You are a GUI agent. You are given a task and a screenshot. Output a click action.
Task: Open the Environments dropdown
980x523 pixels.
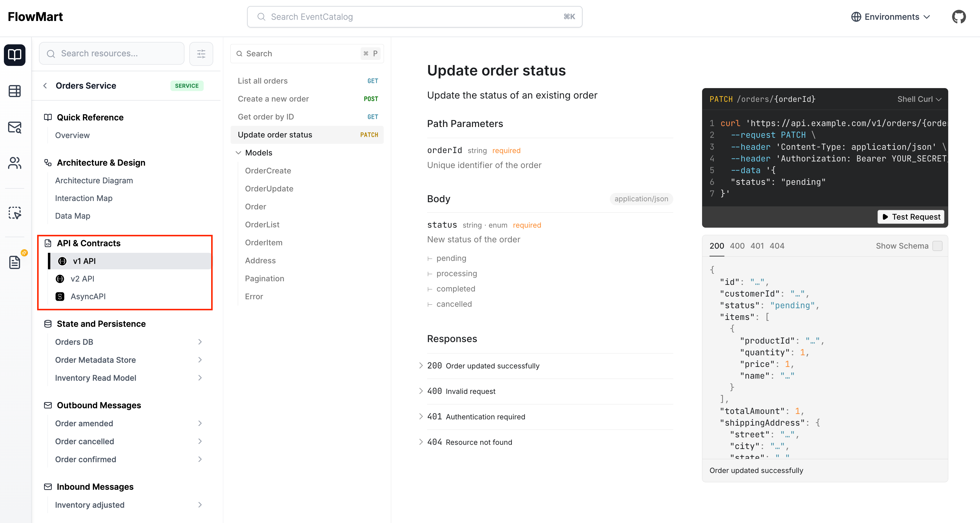[891, 17]
